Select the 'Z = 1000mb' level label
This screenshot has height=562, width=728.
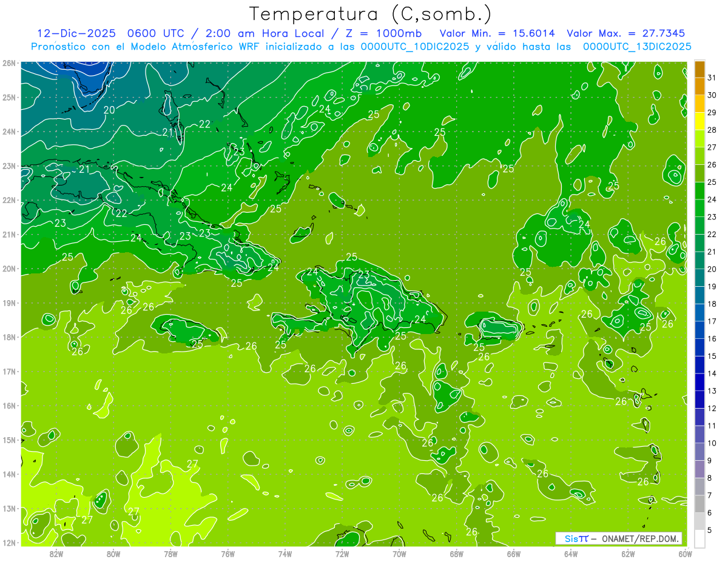385,33
